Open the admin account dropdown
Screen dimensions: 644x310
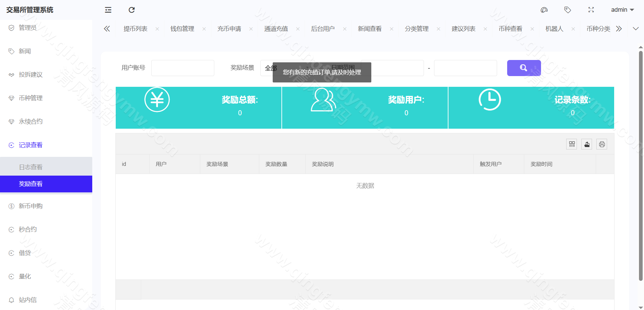[622, 10]
